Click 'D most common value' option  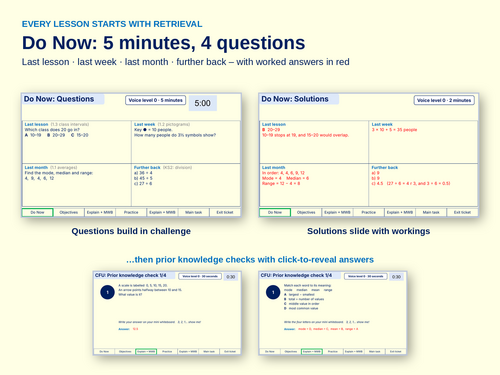(301, 308)
